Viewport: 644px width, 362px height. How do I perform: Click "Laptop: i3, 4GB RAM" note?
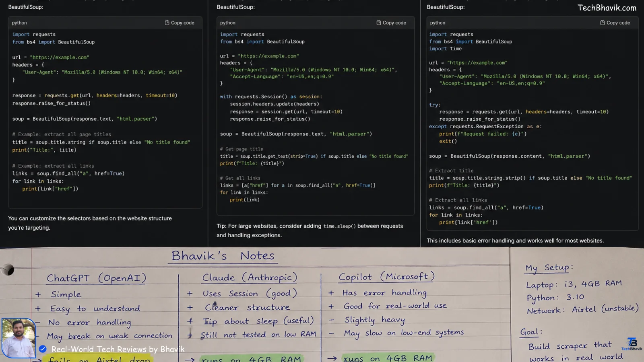point(574,284)
